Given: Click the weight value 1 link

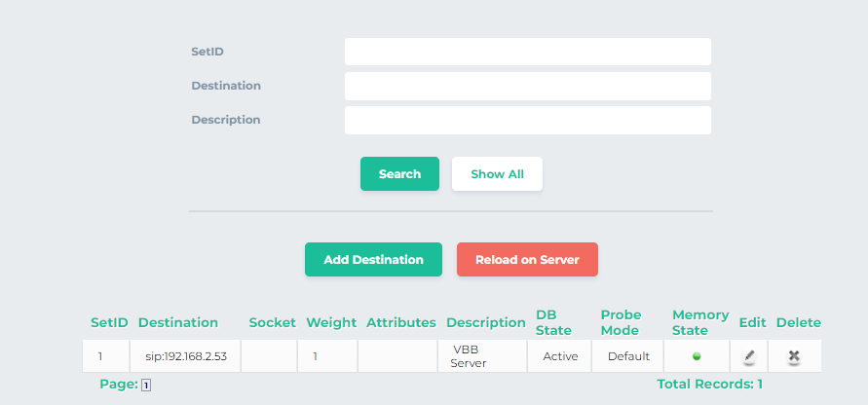Looking at the screenshot, I should coord(315,356).
